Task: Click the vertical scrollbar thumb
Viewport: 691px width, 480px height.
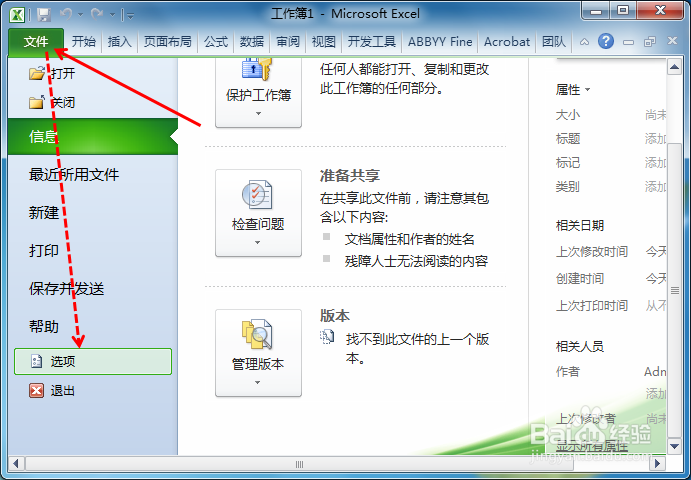Action: pos(674,290)
